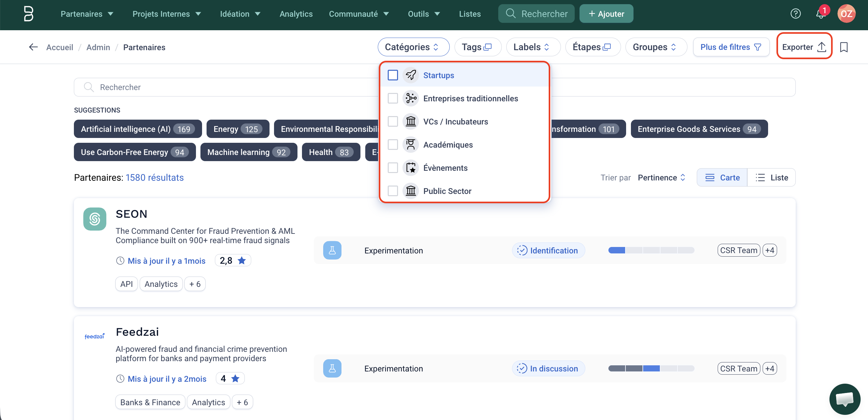Expand the Projets Internes menu

click(x=166, y=14)
